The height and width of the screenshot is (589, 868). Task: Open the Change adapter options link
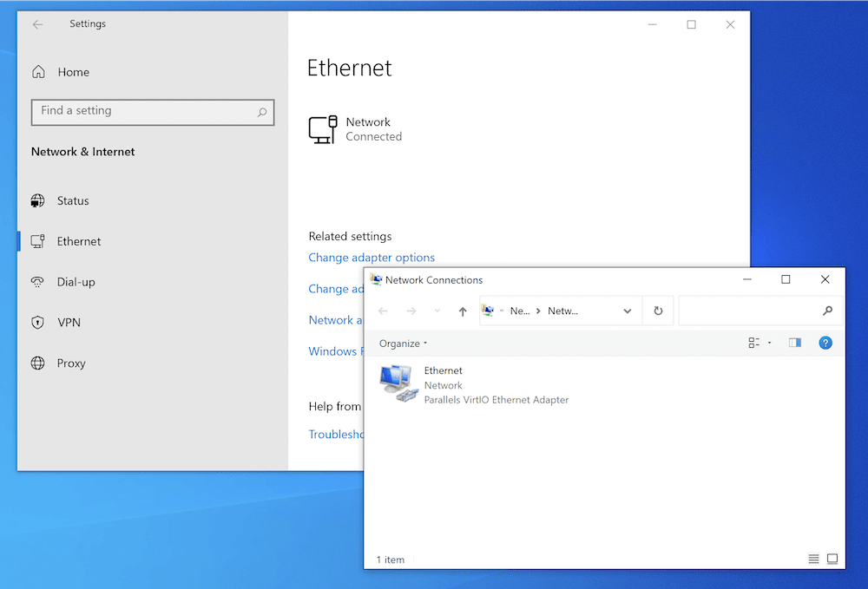[x=372, y=258]
